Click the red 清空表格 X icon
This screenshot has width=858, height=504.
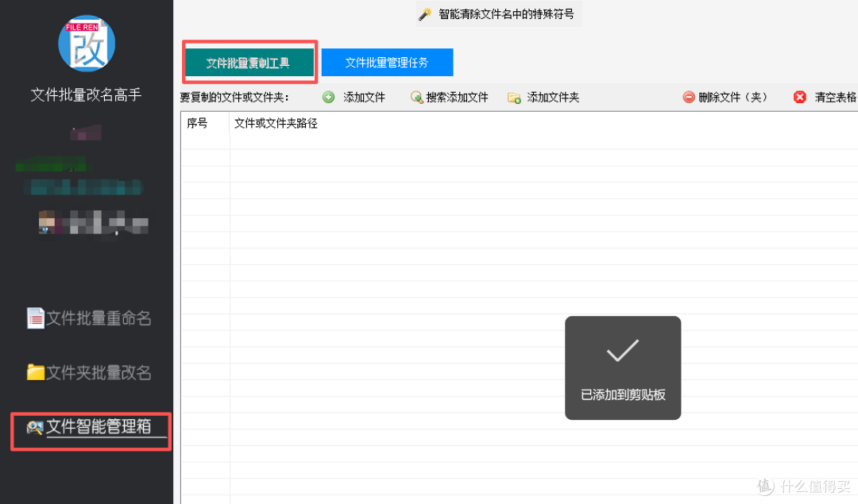(800, 98)
